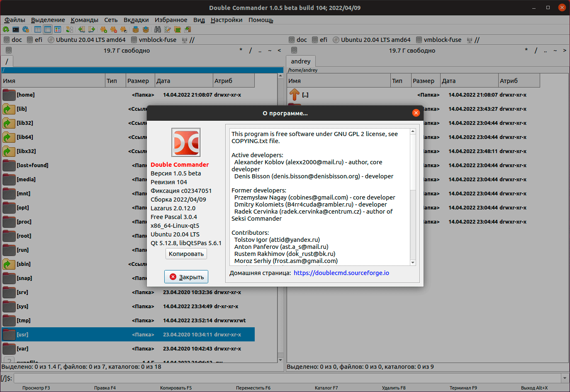Click the Терминал F9 button
570x392 pixels.
[463, 388]
